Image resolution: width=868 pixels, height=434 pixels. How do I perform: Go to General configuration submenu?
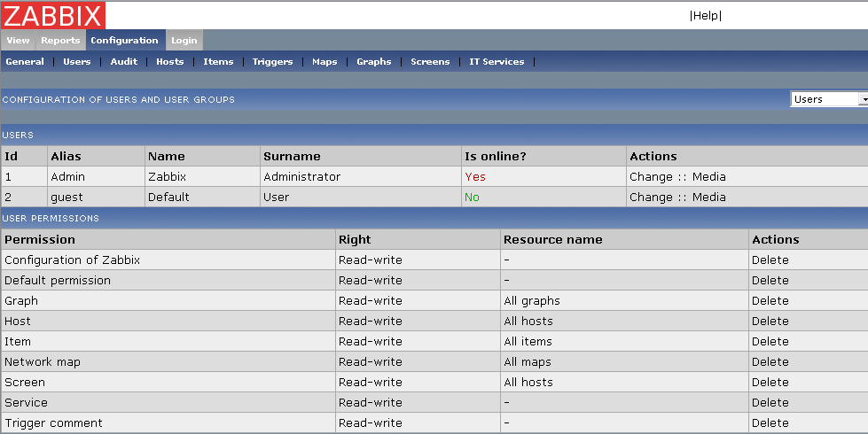pyautogui.click(x=25, y=62)
